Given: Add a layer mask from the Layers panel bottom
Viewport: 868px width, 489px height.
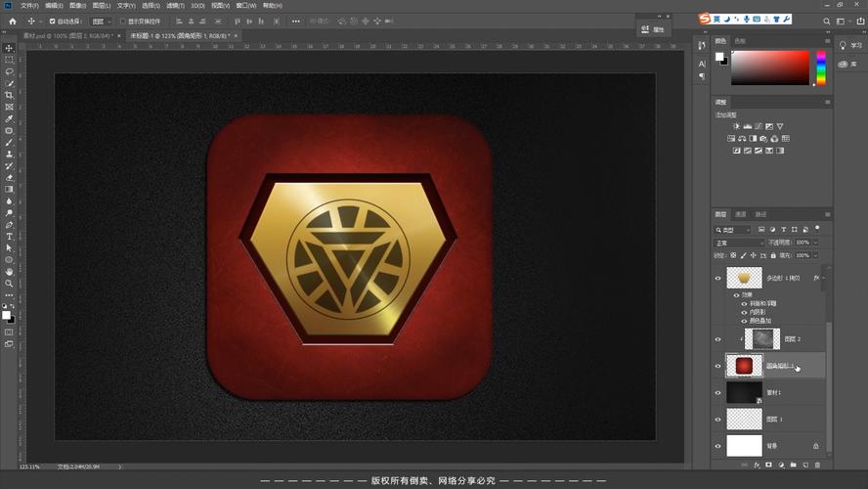Looking at the screenshot, I should (768, 466).
